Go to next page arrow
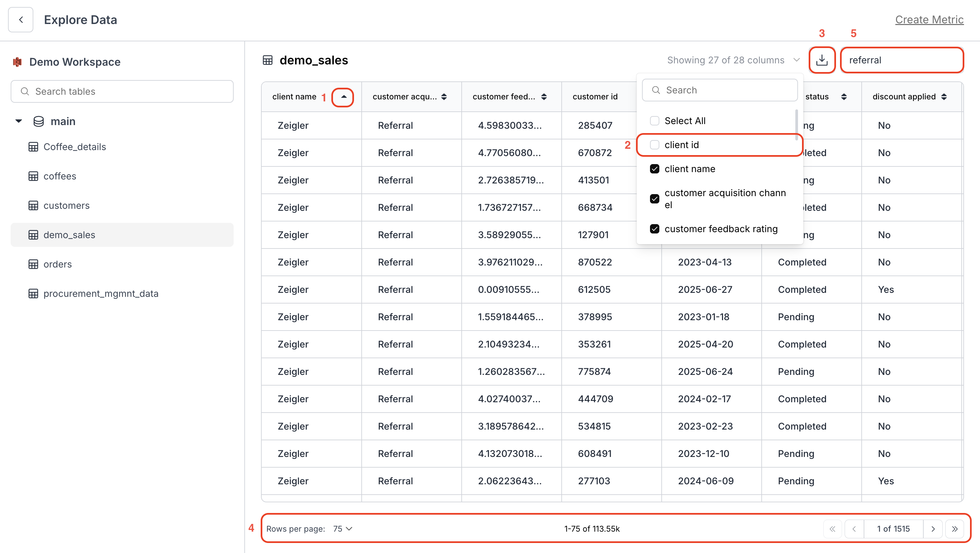Screen dimensions: 980x553 pos(933,529)
